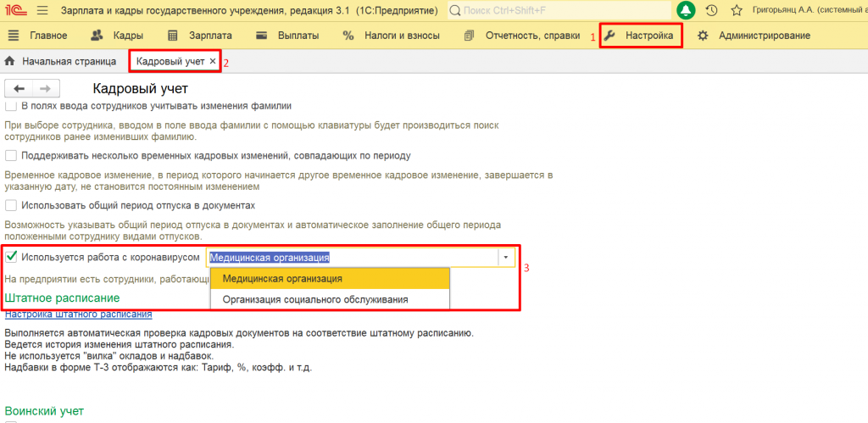Click the application title Зарплата и кадры
The height and width of the screenshot is (423, 868).
[248, 10]
